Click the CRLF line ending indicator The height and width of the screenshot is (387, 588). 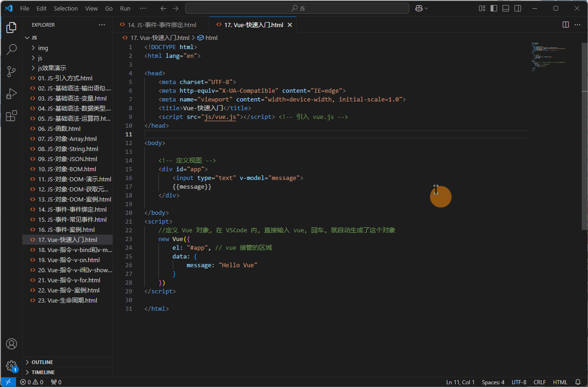539,382
